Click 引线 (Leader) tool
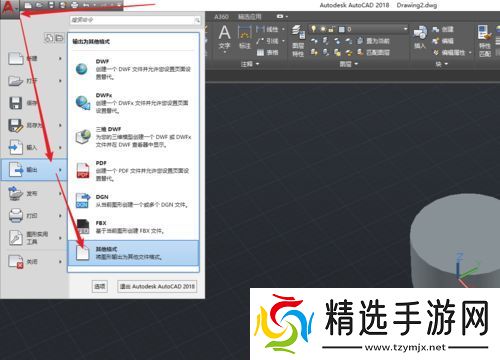Image resolution: width=500 pixels, height=360 pixels. pos(268,41)
